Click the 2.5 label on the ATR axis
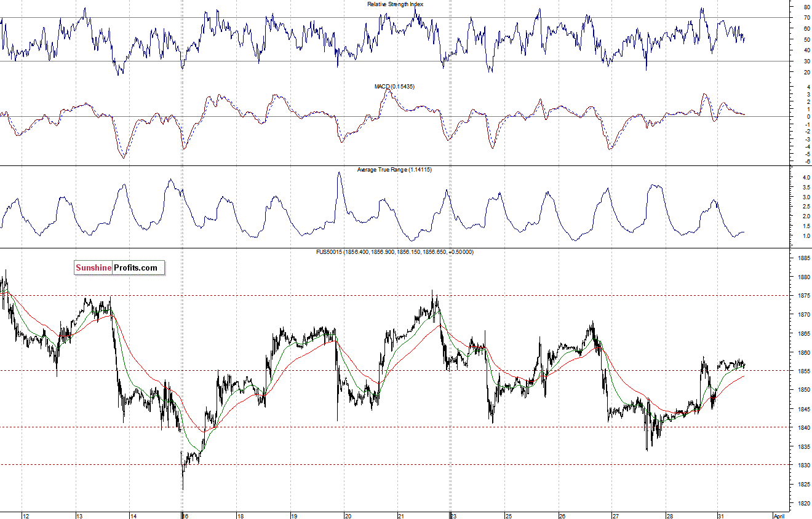This screenshot has width=812, height=519. pos(806,207)
